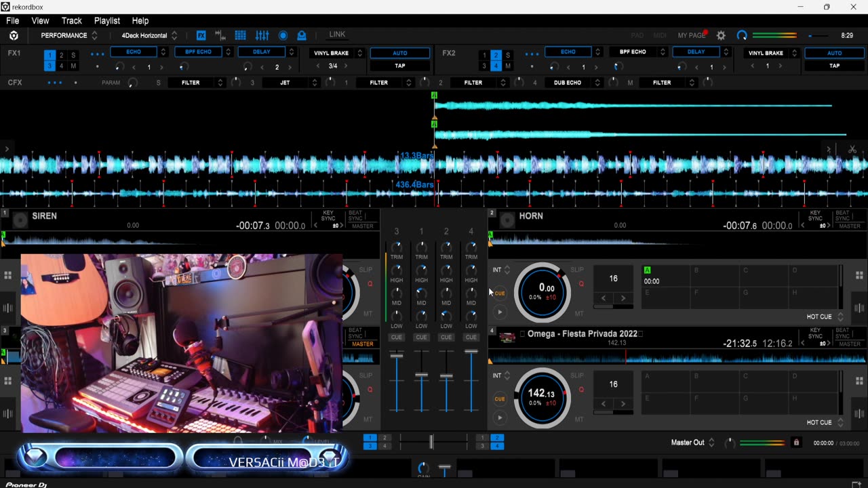Open CFX JET effect dropdown for channel 3
This screenshot has height=488, width=868.
[314, 83]
